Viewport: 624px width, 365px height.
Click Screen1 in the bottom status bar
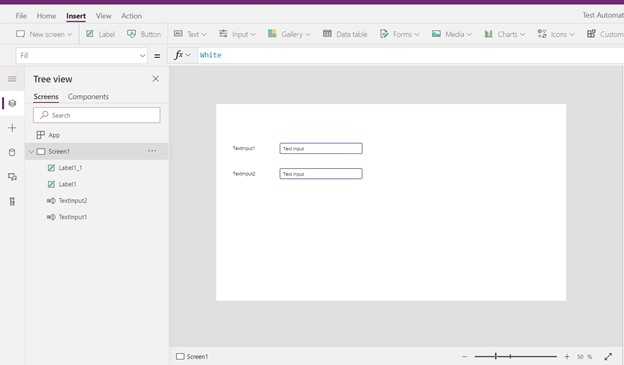192,356
